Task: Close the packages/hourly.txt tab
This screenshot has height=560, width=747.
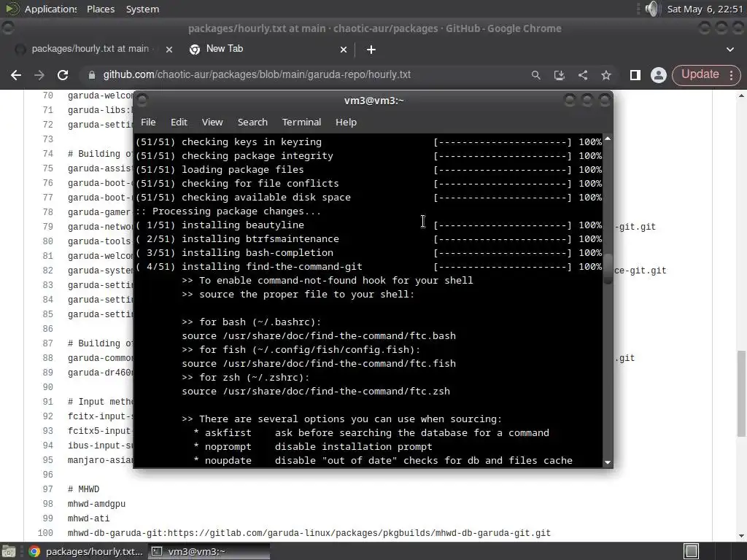Action: tap(169, 50)
